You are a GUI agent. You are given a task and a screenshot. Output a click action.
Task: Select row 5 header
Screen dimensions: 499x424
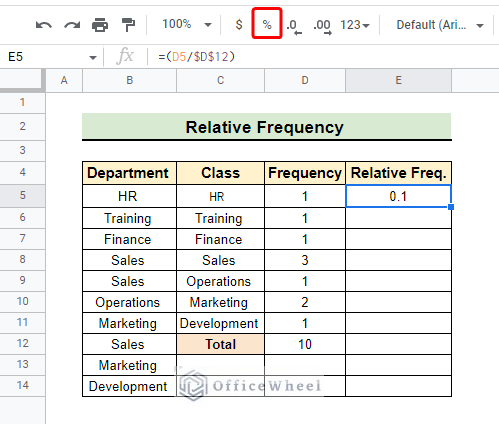(22, 195)
